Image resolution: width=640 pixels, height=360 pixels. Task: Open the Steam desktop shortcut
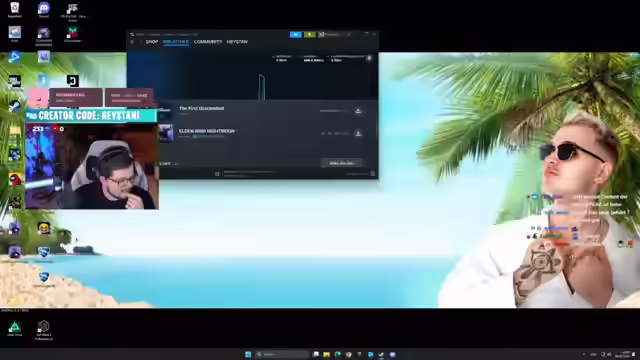[x=15, y=107]
